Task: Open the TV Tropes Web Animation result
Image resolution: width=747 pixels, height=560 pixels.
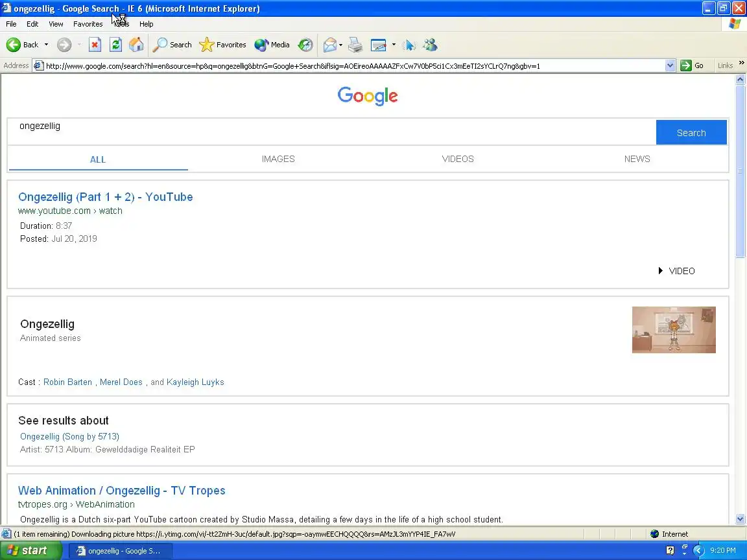Action: pos(121,491)
